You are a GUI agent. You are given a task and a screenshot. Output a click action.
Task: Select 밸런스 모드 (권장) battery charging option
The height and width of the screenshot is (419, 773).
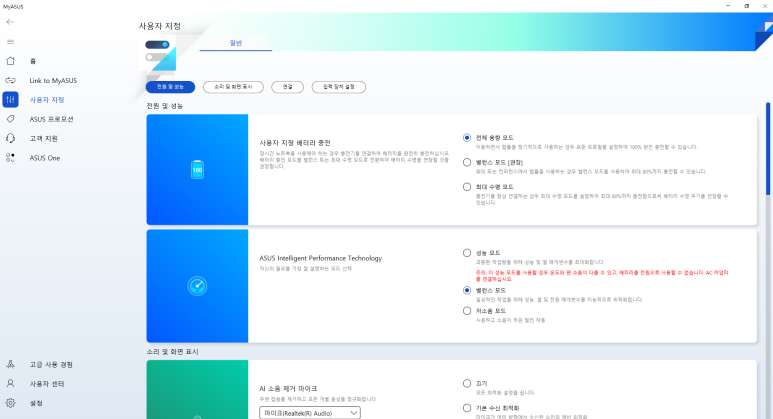click(467, 162)
